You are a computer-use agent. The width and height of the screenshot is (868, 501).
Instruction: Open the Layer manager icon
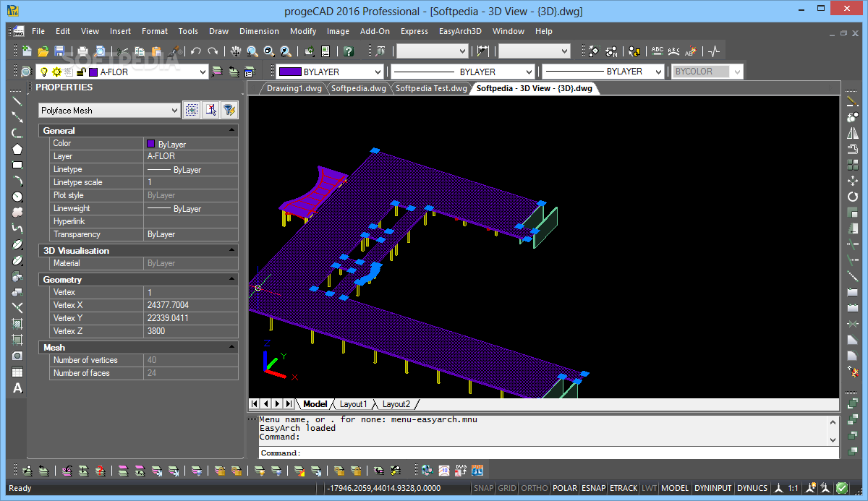point(26,72)
